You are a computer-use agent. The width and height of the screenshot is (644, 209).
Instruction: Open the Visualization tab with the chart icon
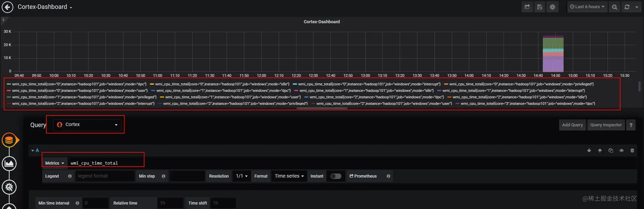(x=9, y=164)
